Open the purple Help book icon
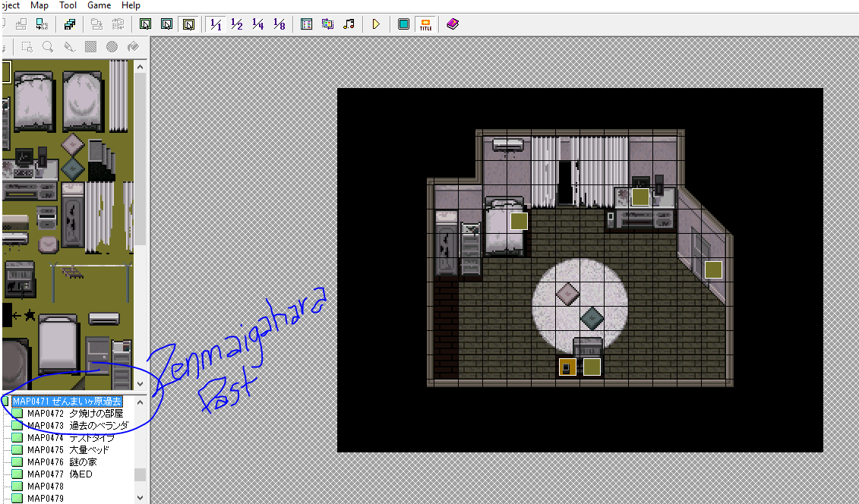Image resolution: width=859 pixels, height=504 pixels. click(x=453, y=24)
